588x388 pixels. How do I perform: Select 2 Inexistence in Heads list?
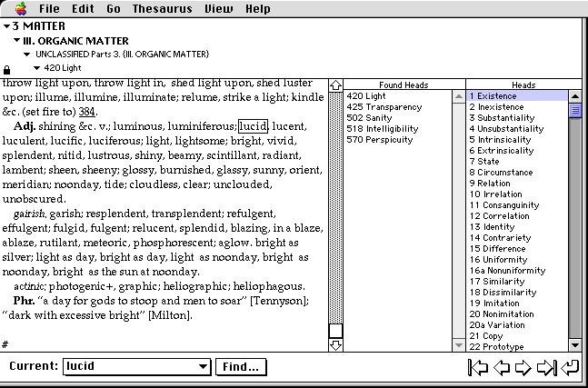517,107
